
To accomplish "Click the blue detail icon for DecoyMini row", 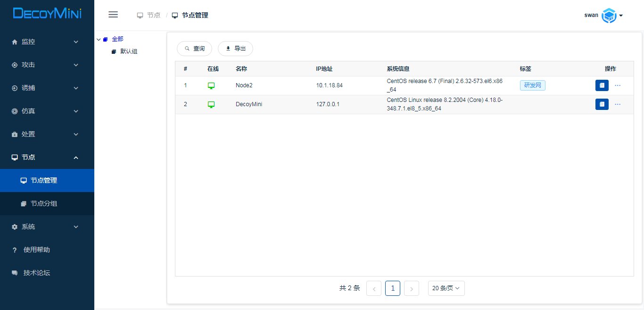I will coord(602,104).
